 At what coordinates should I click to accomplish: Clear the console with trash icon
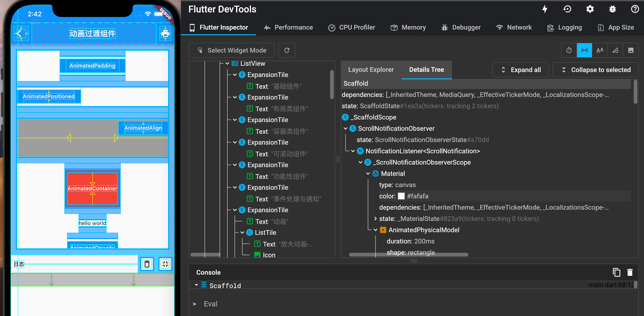(x=630, y=272)
